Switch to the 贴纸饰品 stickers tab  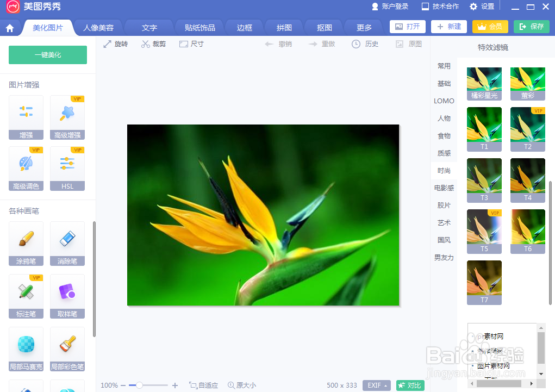coord(200,28)
